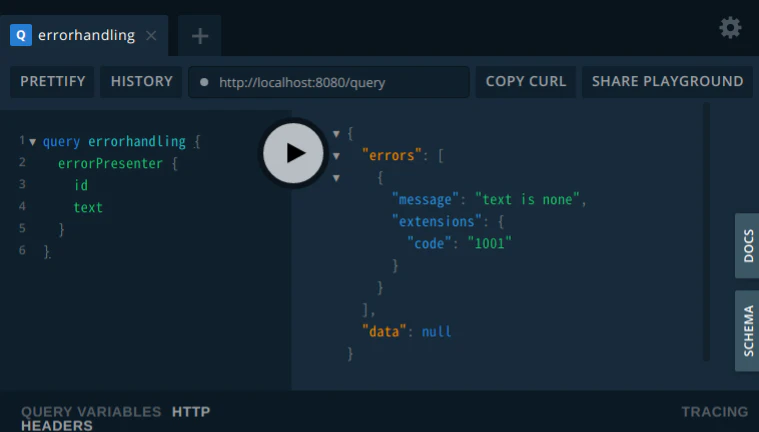Open the HISTORY panel
The width and height of the screenshot is (759, 432).
[x=141, y=81]
